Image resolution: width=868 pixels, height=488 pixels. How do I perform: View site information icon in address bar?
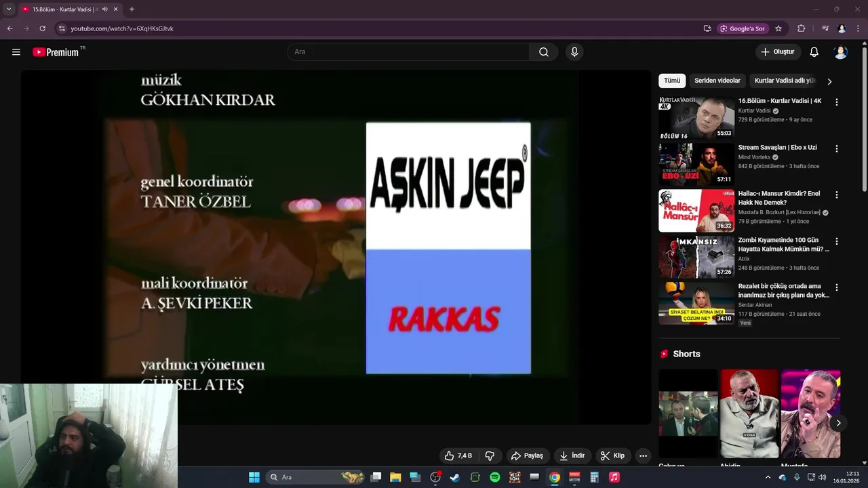[x=62, y=28]
